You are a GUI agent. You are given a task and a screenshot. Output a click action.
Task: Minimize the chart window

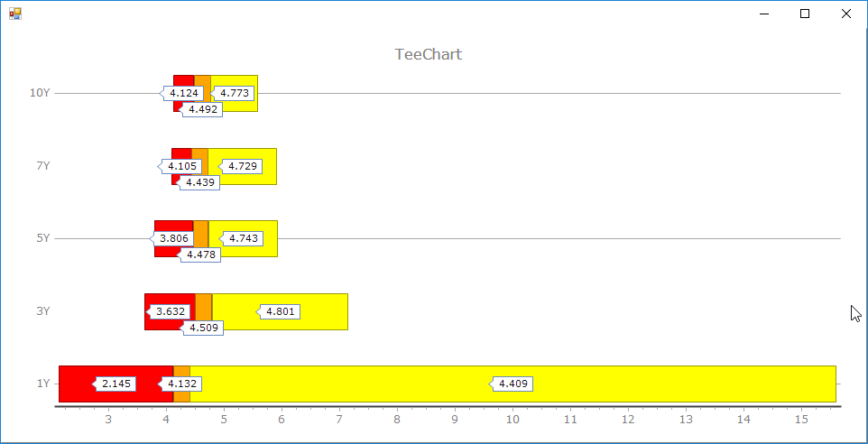pyautogui.click(x=764, y=14)
